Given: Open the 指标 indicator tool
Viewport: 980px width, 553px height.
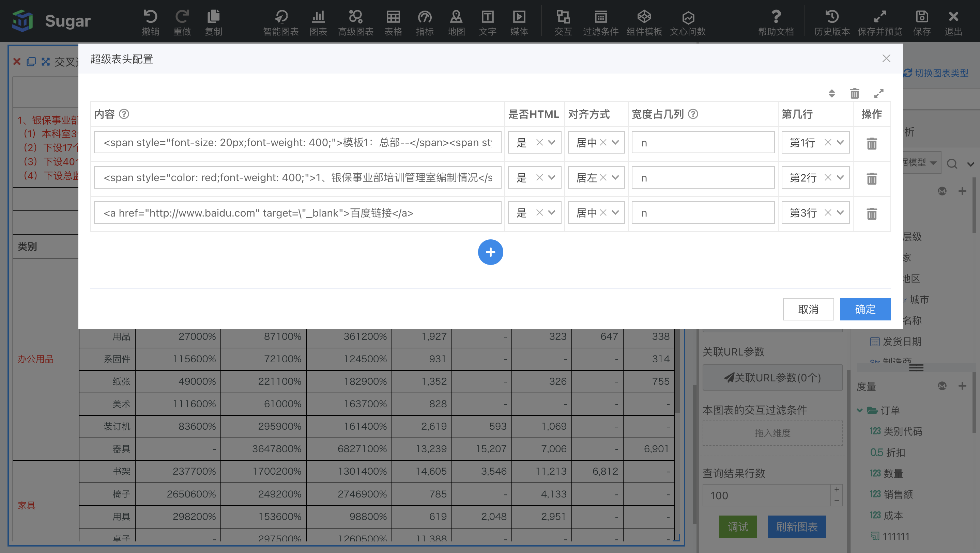Looking at the screenshot, I should (x=425, y=22).
